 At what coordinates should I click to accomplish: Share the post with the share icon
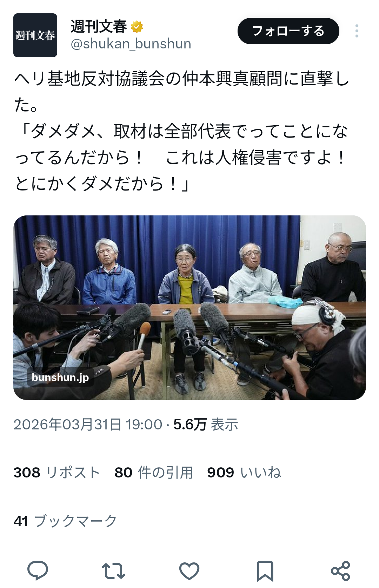(x=340, y=571)
